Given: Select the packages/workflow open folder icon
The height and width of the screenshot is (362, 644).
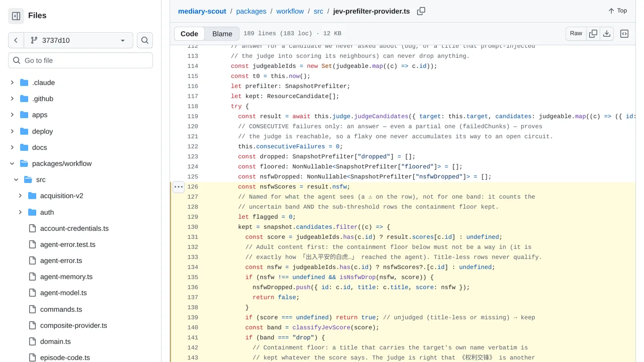Looking at the screenshot, I should point(24,163).
